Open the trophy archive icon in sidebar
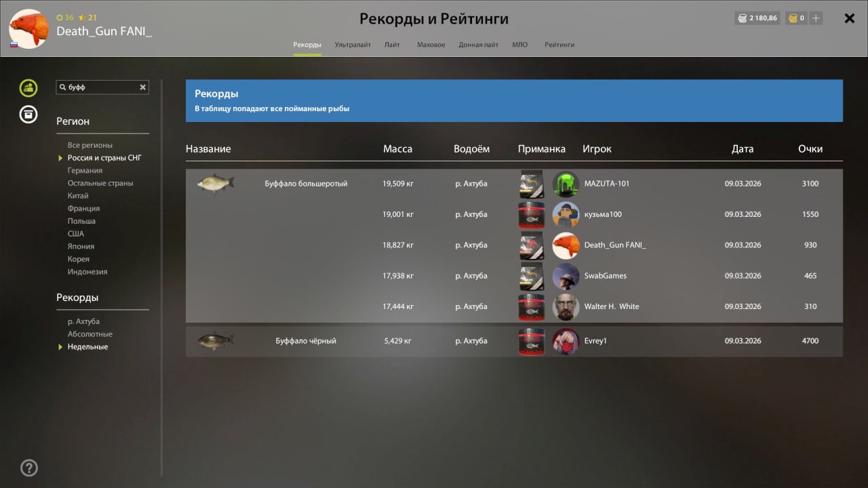 pos(28,115)
